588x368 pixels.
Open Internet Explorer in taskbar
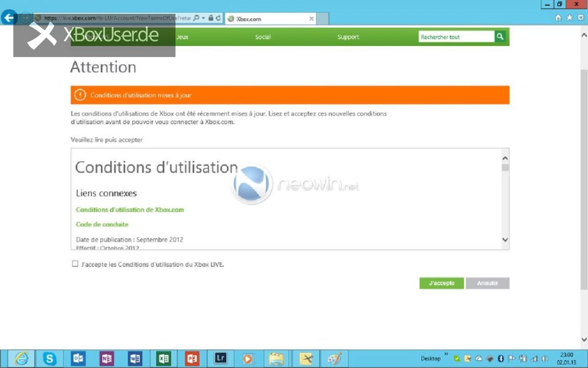(x=21, y=358)
